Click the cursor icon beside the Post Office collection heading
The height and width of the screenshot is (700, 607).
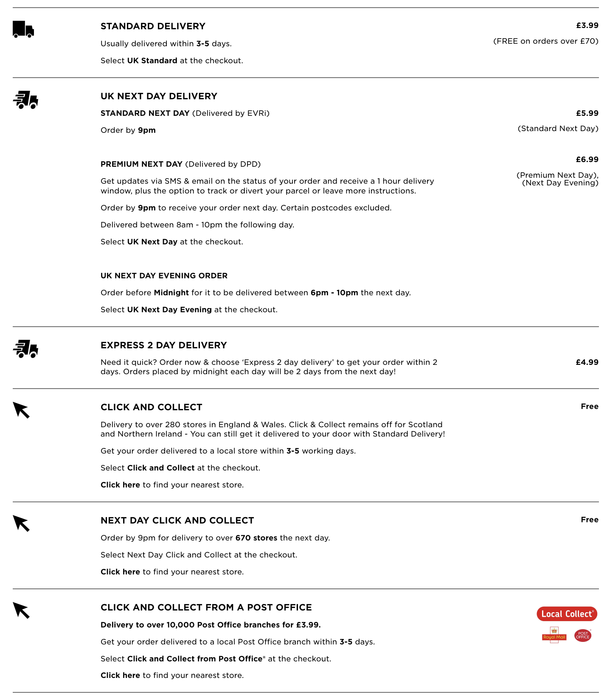pyautogui.click(x=21, y=610)
